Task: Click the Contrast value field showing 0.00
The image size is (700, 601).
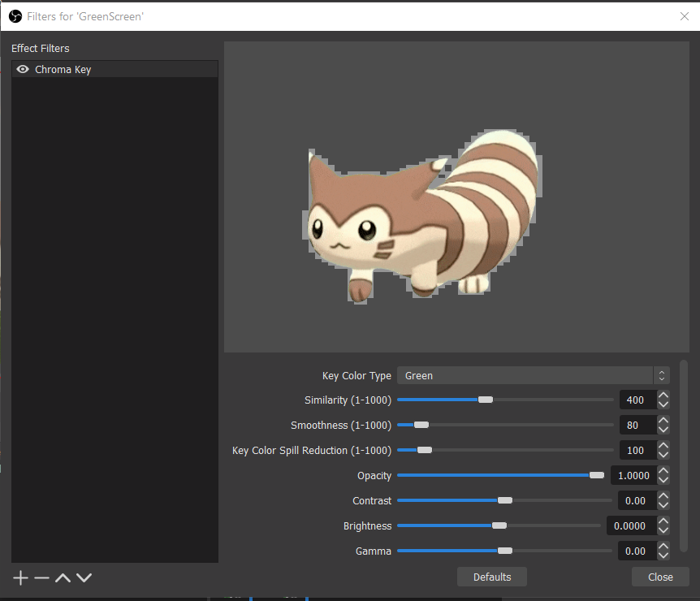Action: coord(637,500)
